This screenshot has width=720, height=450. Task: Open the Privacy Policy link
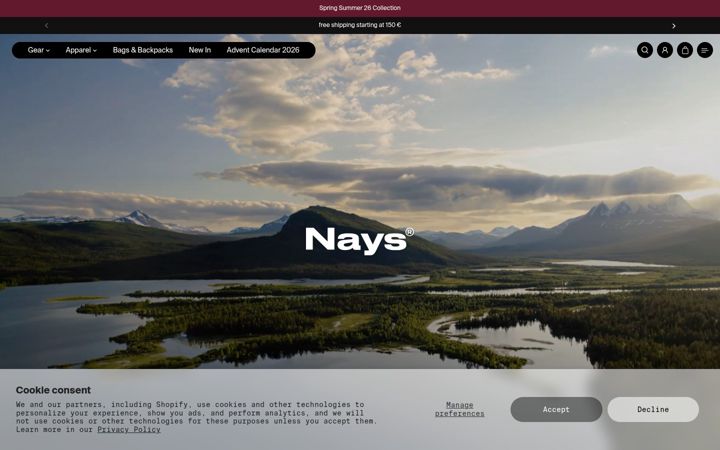coord(129,430)
